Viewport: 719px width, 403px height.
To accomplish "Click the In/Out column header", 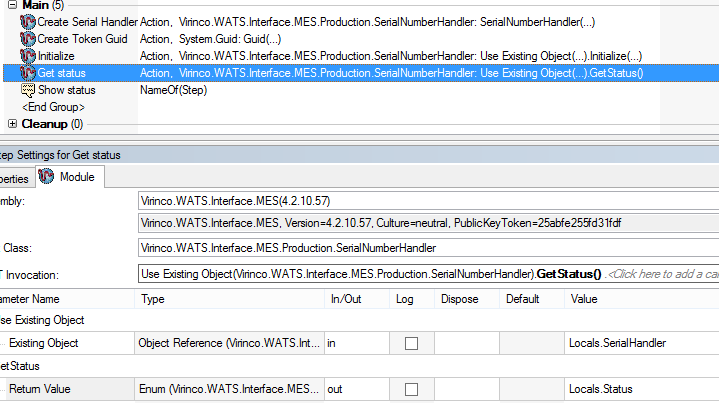I will pos(357,299).
